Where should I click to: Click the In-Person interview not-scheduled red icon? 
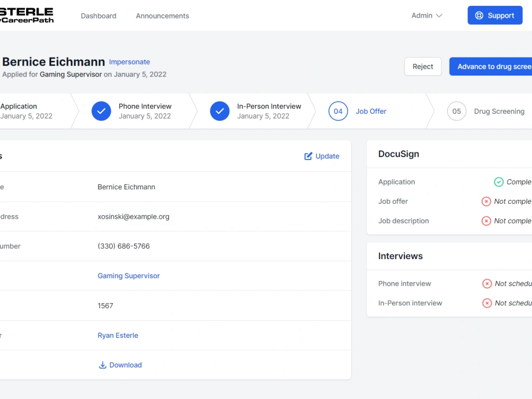[x=487, y=303]
